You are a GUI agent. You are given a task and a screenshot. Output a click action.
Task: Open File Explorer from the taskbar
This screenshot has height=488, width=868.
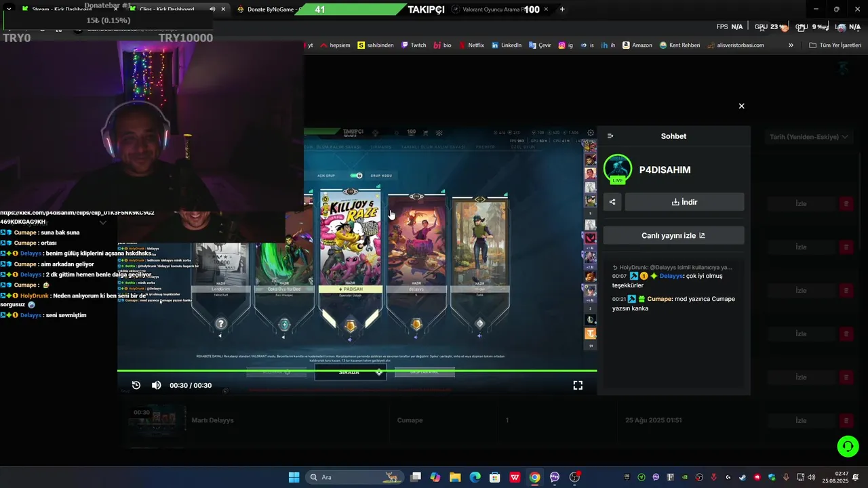(x=455, y=477)
